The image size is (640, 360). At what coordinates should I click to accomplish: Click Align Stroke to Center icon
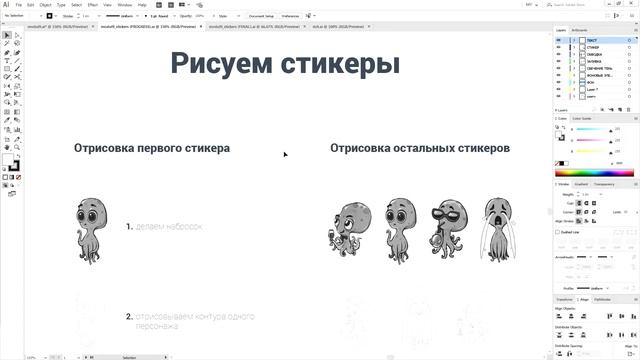tap(579, 221)
